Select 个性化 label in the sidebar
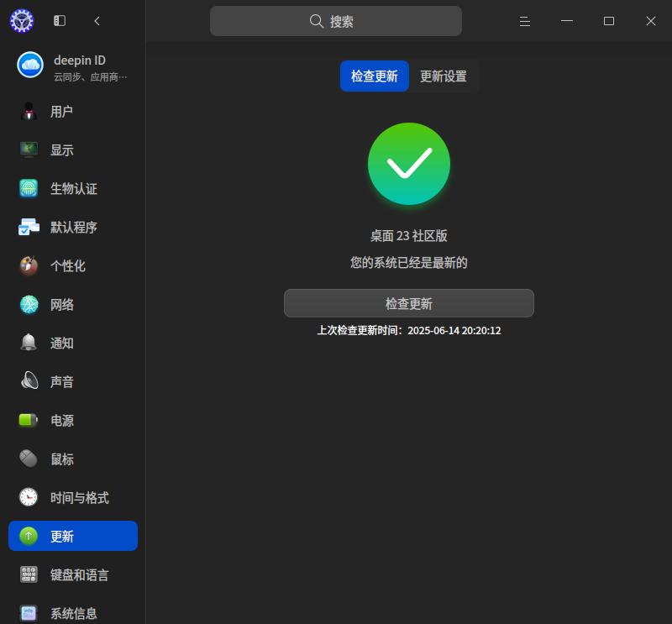Image resolution: width=672 pixels, height=624 pixels. [68, 265]
